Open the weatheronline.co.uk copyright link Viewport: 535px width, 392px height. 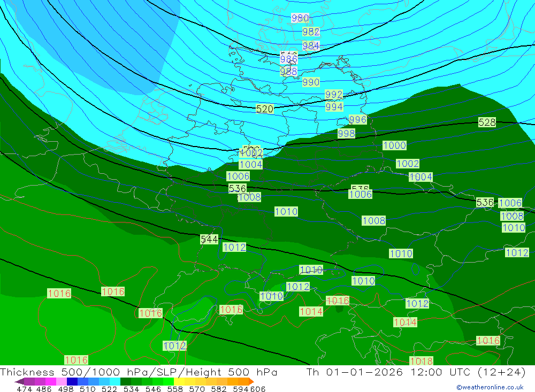pyautogui.click(x=490, y=387)
